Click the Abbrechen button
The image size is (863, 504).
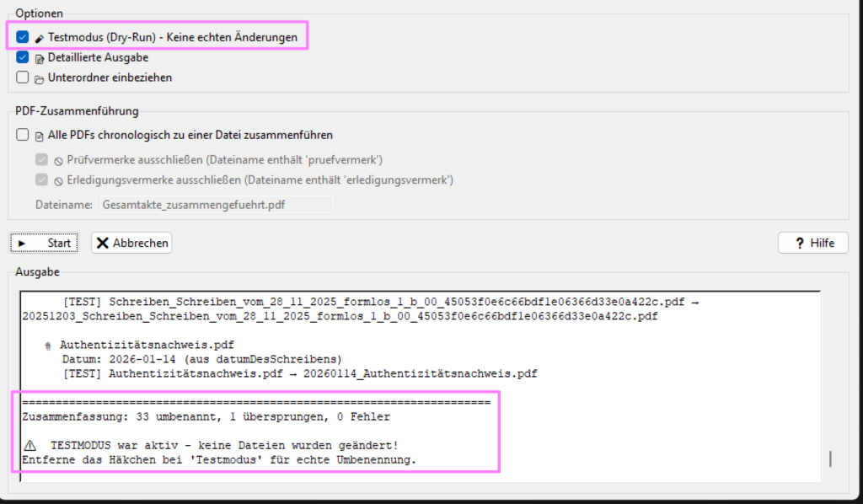131,243
